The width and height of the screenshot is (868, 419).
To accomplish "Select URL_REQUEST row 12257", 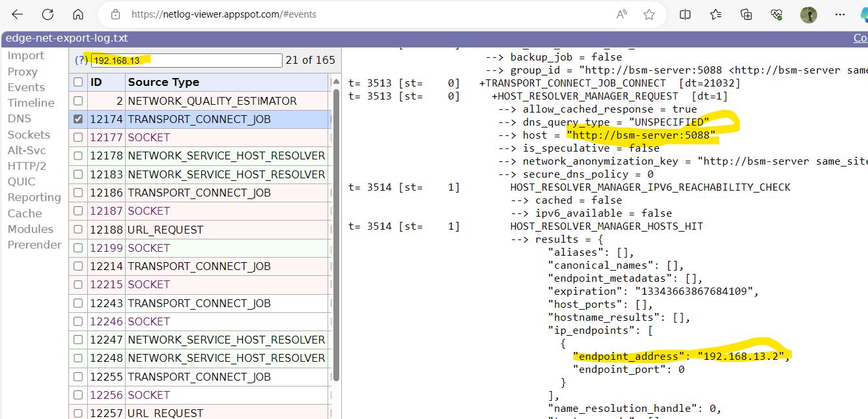I will point(200,412).
